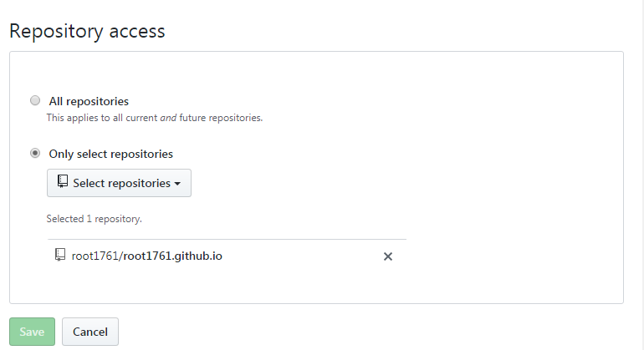Click the 'This applies to all current' description
The width and height of the screenshot is (644, 350).
coord(102,118)
